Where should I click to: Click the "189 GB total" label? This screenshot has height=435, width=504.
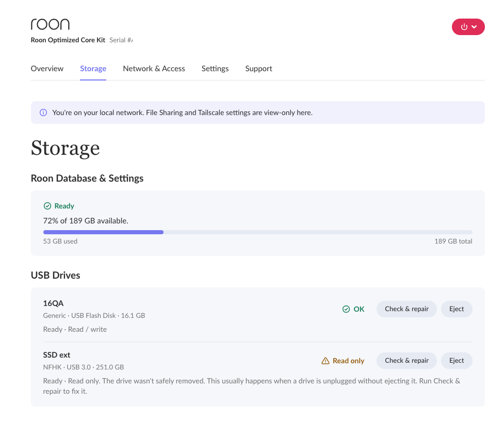[x=453, y=241]
